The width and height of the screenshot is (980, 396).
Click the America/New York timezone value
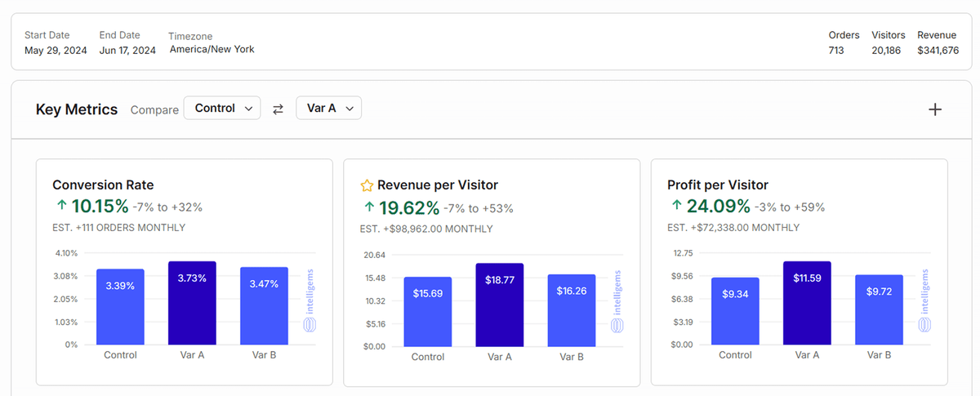212,49
